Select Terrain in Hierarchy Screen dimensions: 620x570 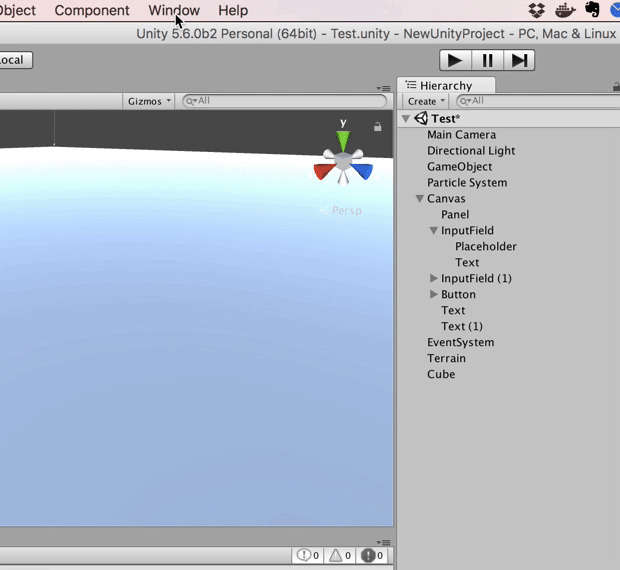446,358
